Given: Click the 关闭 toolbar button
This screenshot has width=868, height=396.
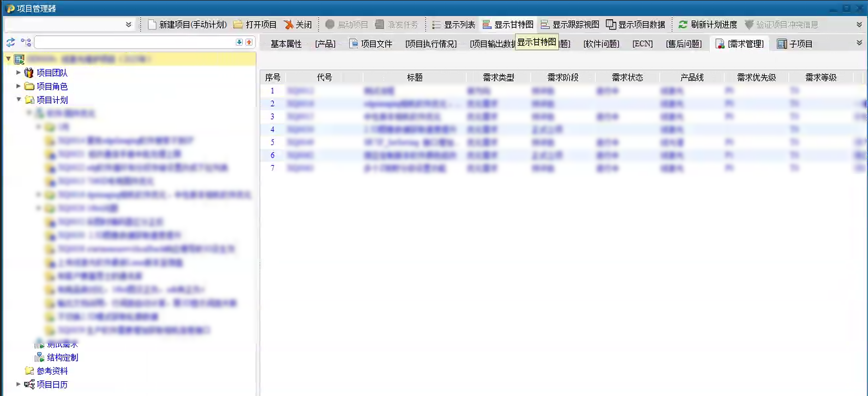Looking at the screenshot, I should click(298, 25).
